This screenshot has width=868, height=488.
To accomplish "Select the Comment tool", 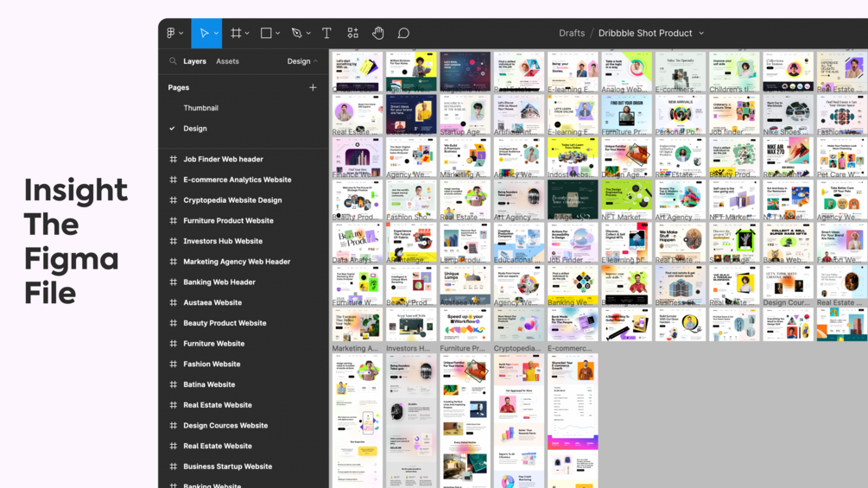I will pos(403,33).
